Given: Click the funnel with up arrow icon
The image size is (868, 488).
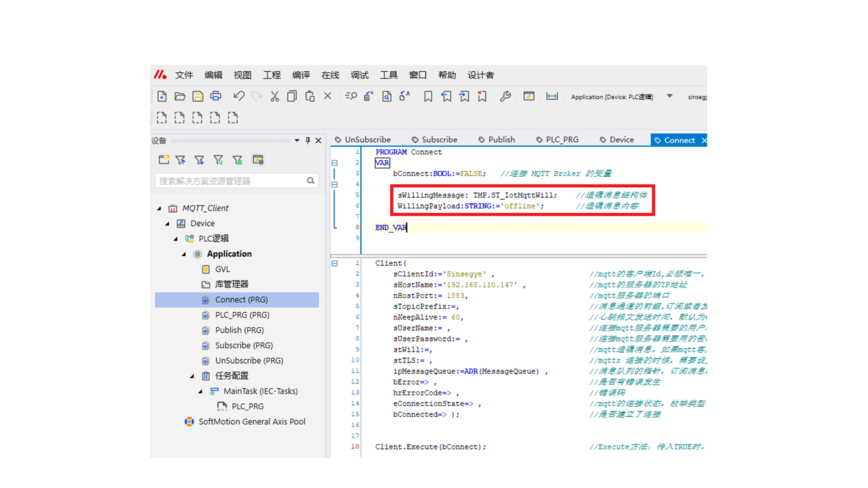Looking at the screenshot, I should (x=181, y=160).
